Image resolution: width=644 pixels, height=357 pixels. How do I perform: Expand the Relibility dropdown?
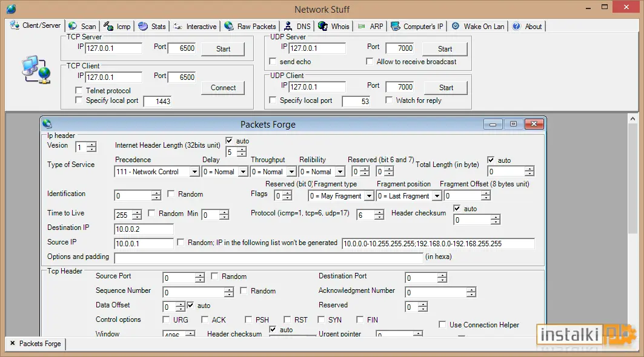pyautogui.click(x=340, y=171)
